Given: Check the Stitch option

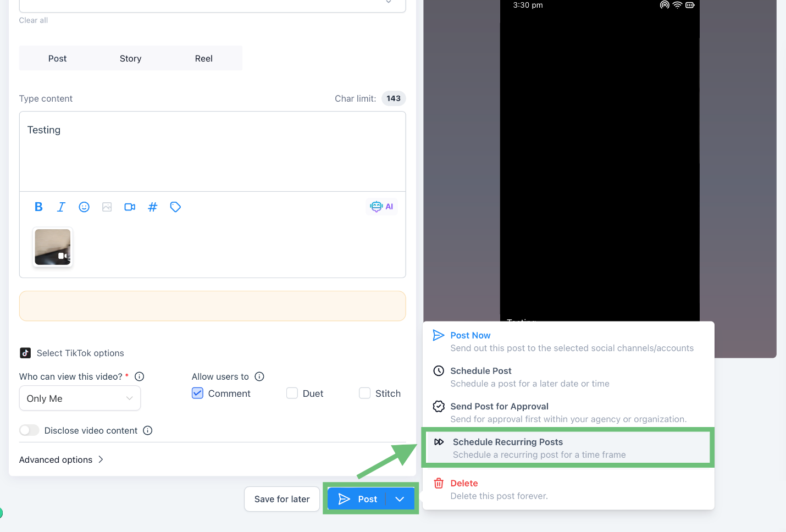Looking at the screenshot, I should click(364, 393).
